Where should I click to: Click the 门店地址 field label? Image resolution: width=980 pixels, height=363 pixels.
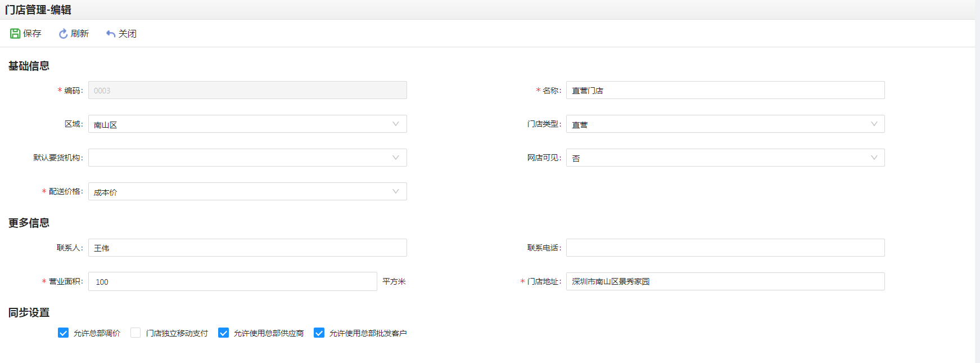pyautogui.click(x=544, y=281)
